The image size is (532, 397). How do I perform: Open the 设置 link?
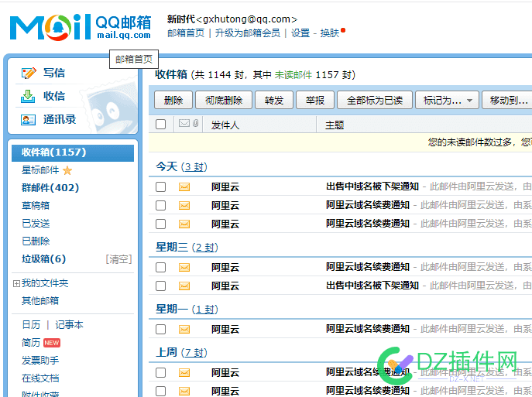pyautogui.click(x=300, y=33)
